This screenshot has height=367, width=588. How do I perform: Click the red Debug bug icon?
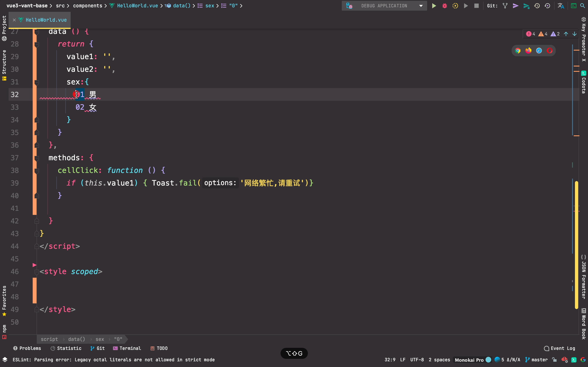pyautogui.click(x=444, y=6)
